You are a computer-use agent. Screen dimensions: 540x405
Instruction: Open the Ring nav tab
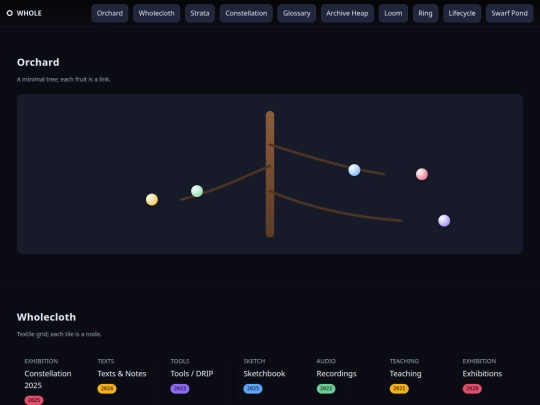[x=425, y=13]
